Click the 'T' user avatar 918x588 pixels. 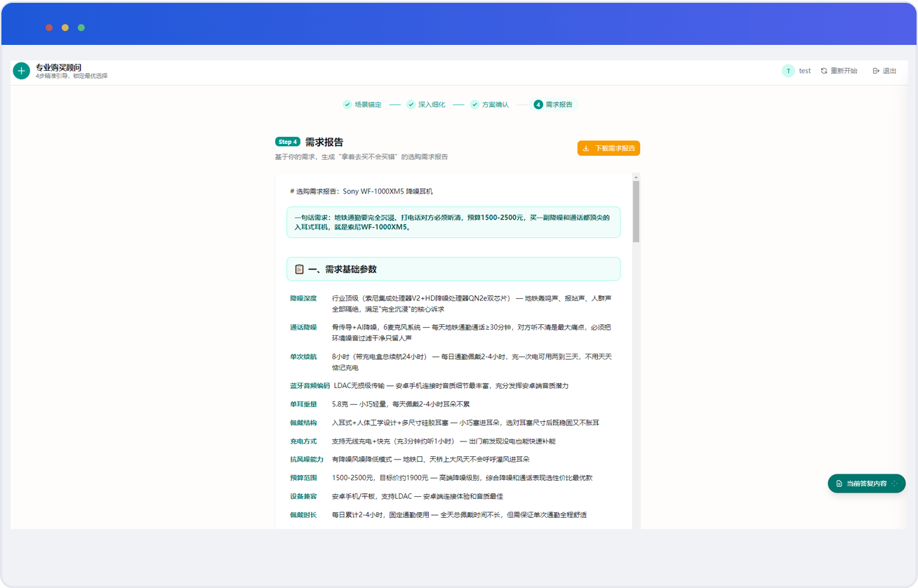pos(788,71)
